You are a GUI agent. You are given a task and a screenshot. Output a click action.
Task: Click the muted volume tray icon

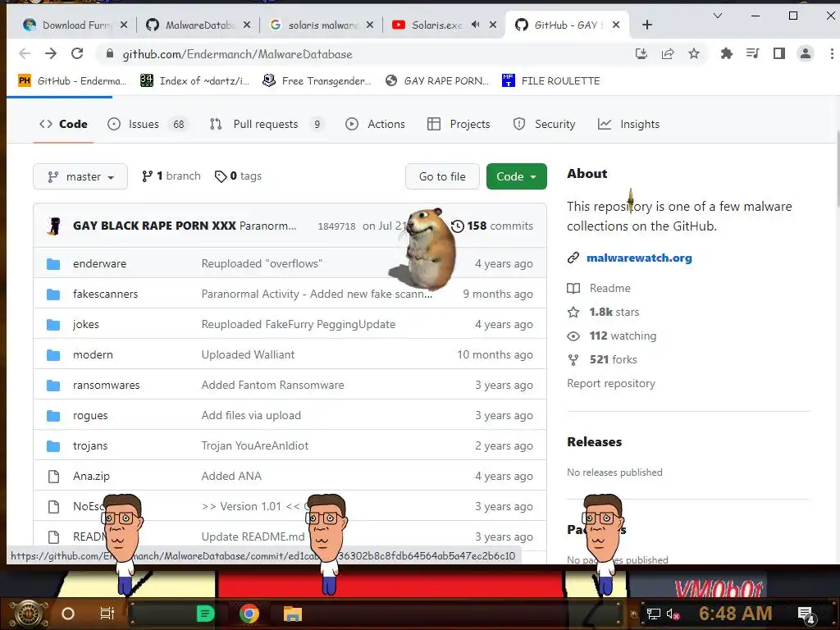673,614
